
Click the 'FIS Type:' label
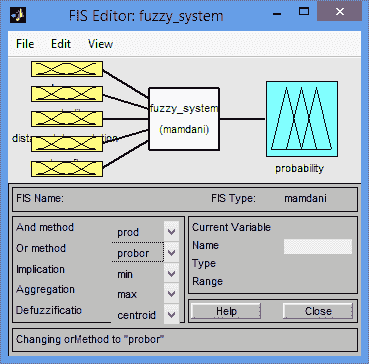tap(233, 199)
